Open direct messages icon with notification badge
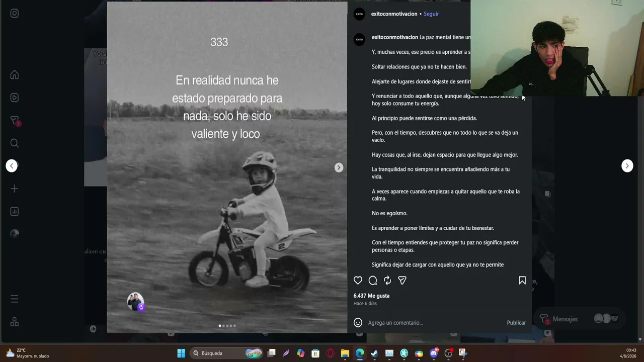This screenshot has height=362, width=644. (x=15, y=121)
